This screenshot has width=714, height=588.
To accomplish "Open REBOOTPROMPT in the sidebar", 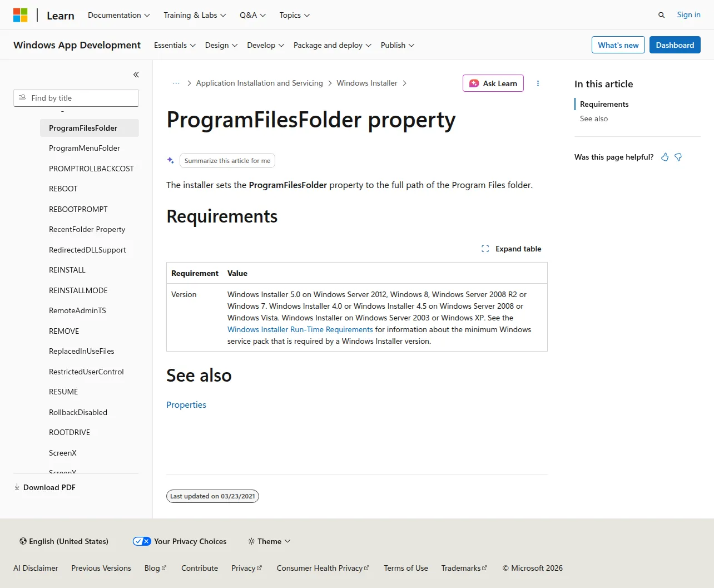I will coord(78,209).
